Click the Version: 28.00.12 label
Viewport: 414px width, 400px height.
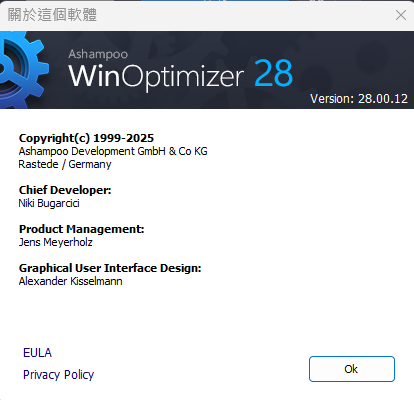click(359, 99)
